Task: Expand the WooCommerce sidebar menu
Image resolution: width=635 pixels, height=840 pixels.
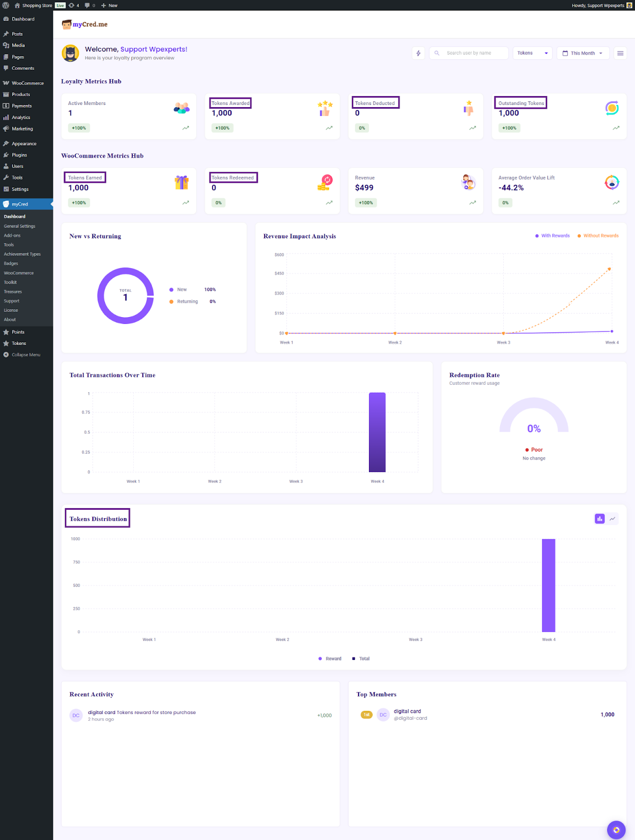Action: (x=27, y=83)
